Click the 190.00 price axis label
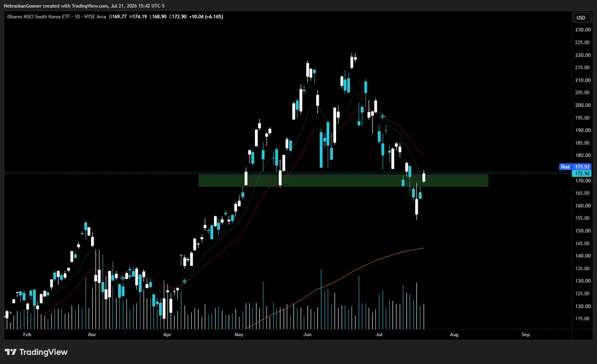The height and width of the screenshot is (364, 597). [583, 130]
